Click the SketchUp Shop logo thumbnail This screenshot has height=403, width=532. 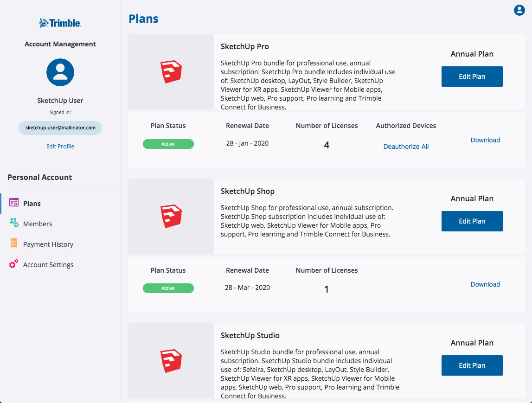[171, 217]
